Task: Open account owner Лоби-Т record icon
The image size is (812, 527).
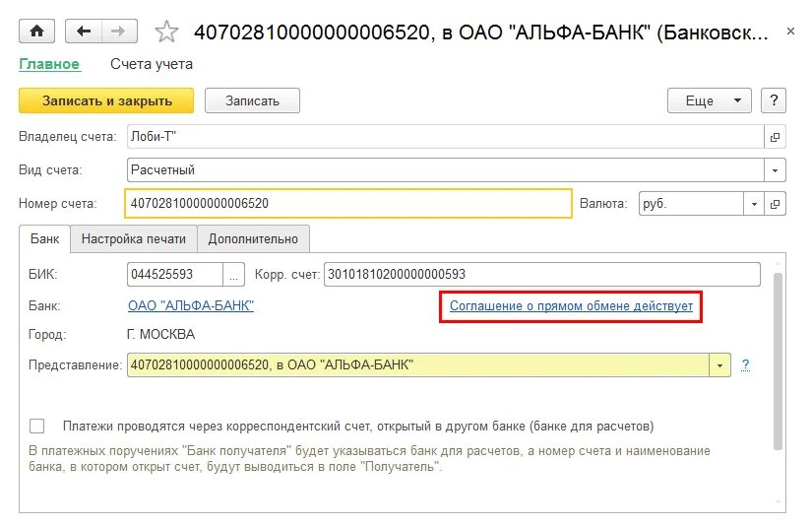Action: coord(775,137)
